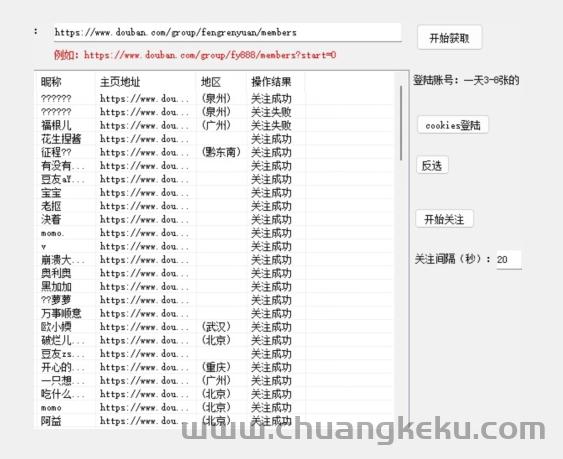Click the list's vertical scrollbar thumb
The width and height of the screenshot is (563, 459).
tap(401, 123)
